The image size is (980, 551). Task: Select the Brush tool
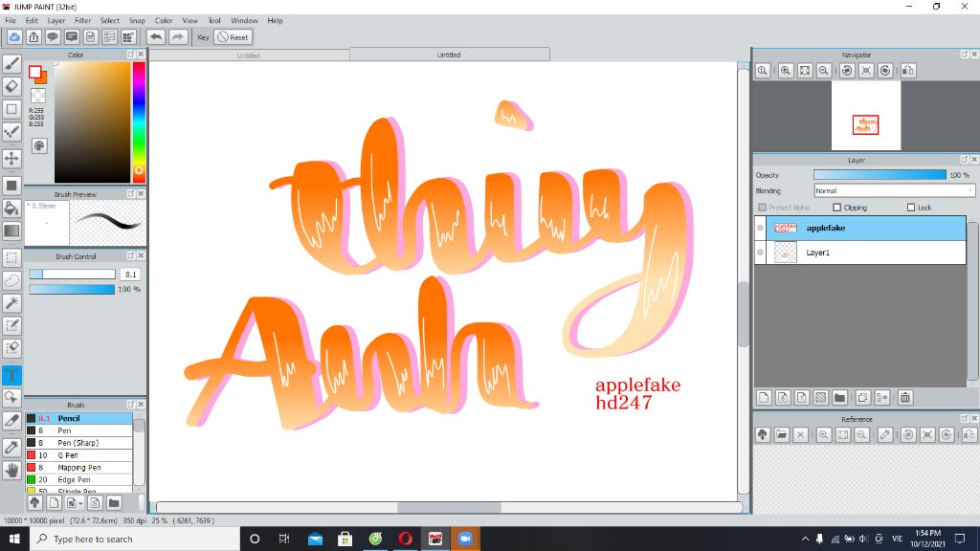click(11, 64)
